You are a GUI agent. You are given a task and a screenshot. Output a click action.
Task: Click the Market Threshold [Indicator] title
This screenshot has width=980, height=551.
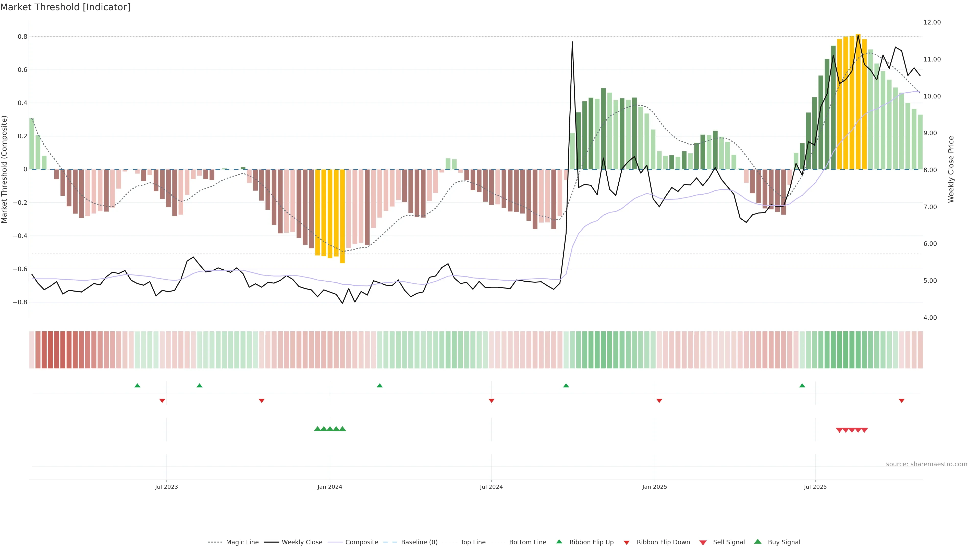coord(65,7)
